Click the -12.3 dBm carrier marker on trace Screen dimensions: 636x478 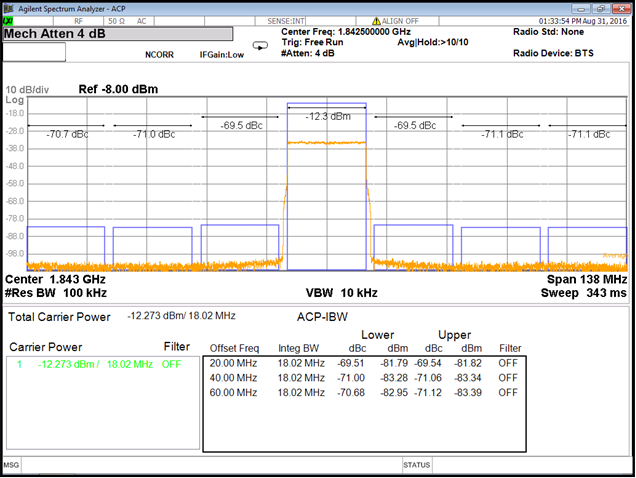327,116
